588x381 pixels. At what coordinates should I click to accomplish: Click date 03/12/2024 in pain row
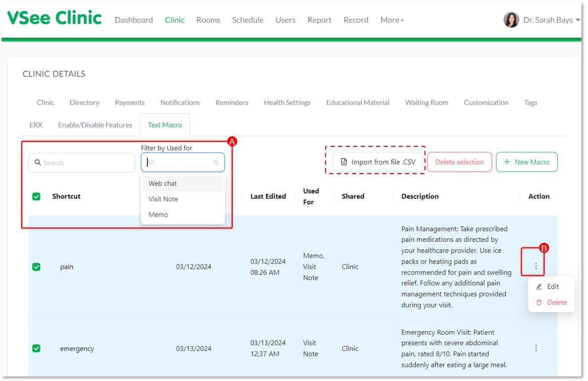tap(193, 267)
